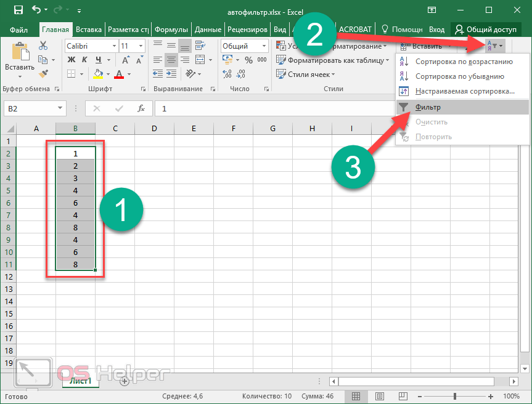Select Фильтр from the sort menu
The image size is (532, 404).
(x=428, y=107)
